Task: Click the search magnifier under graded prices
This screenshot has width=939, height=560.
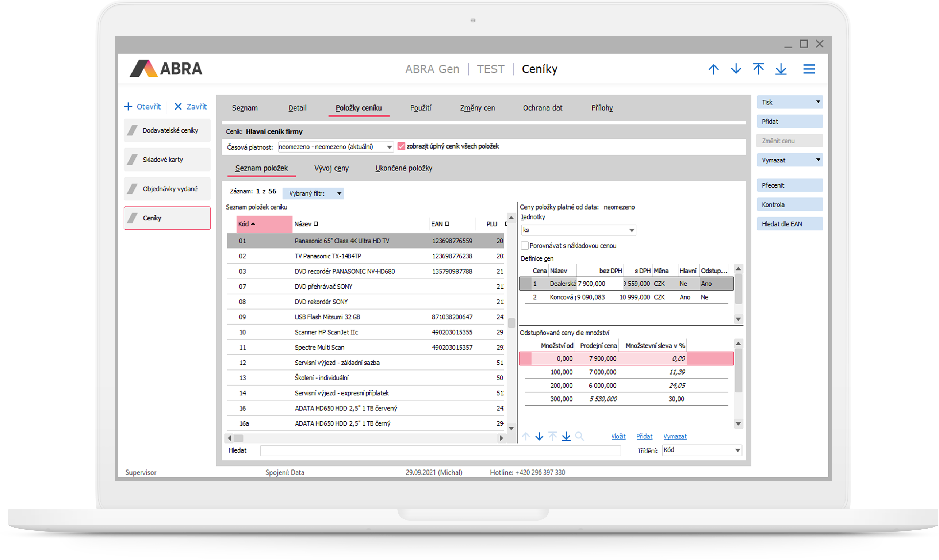Action: coord(579,437)
